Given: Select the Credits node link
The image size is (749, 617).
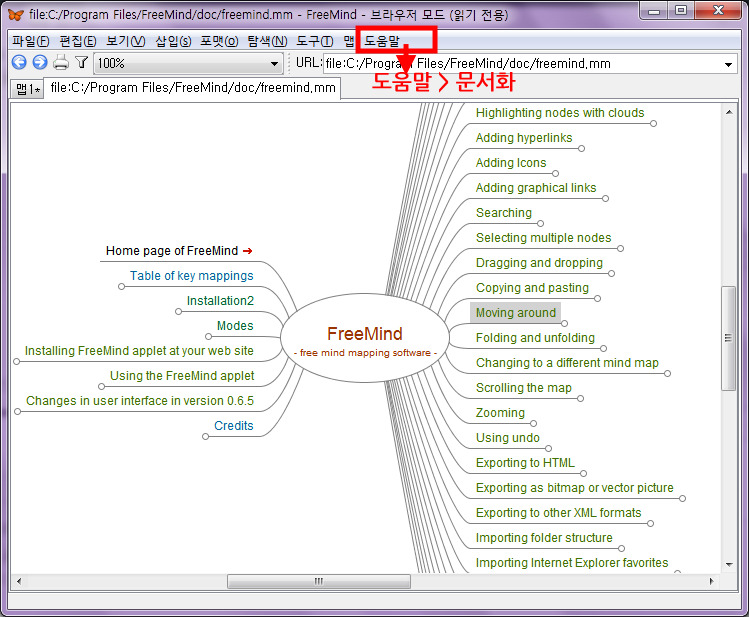Looking at the screenshot, I should [233, 426].
